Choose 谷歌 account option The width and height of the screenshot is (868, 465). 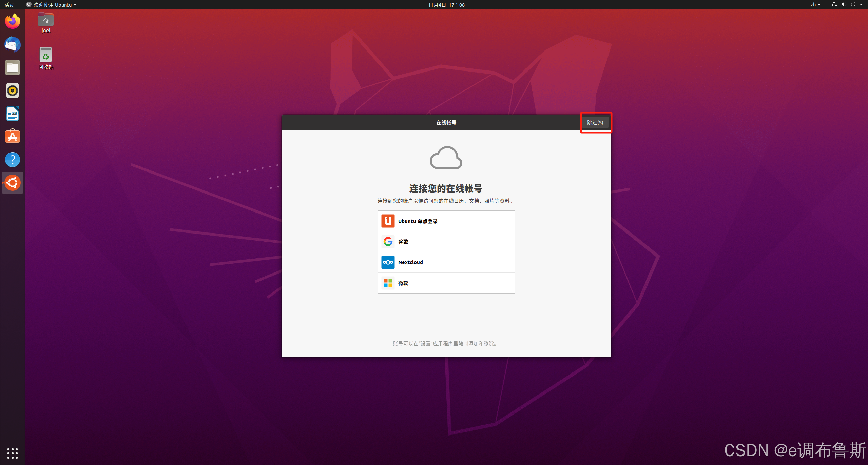[x=446, y=242]
